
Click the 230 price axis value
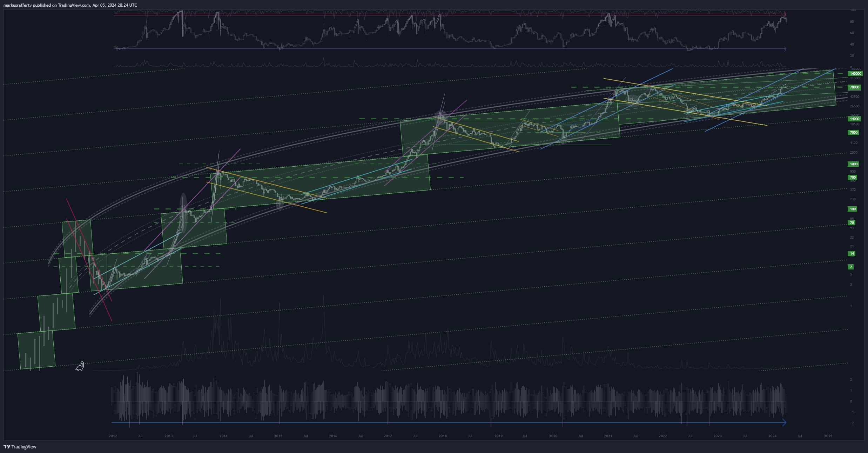[x=853, y=199]
